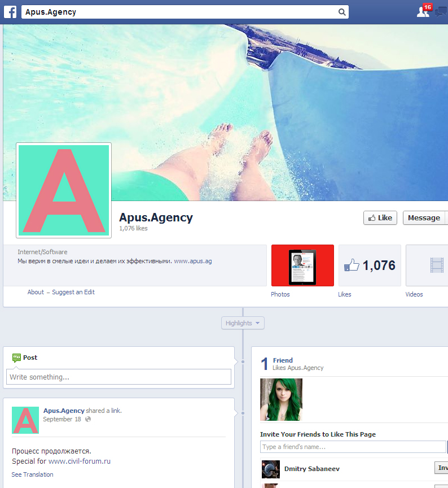Open the Likes box showing 1,076
This screenshot has width=448, height=488.
pos(370,265)
